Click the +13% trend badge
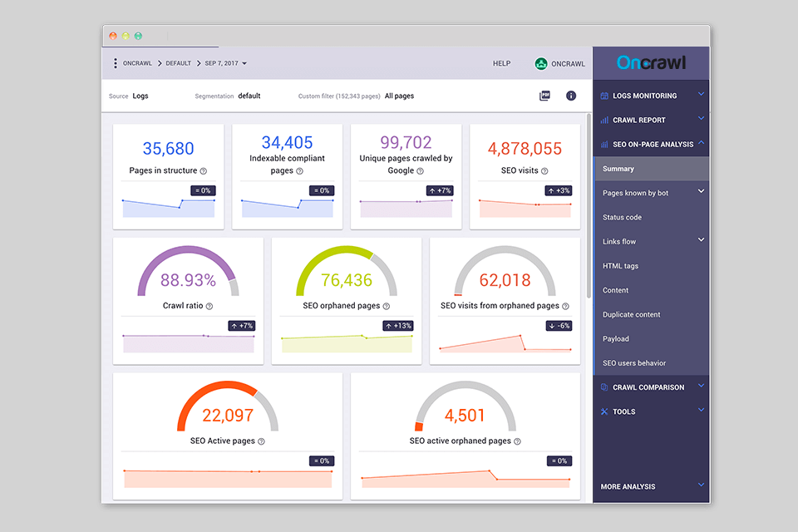Image resolution: width=798 pixels, height=532 pixels. pyautogui.click(x=398, y=326)
